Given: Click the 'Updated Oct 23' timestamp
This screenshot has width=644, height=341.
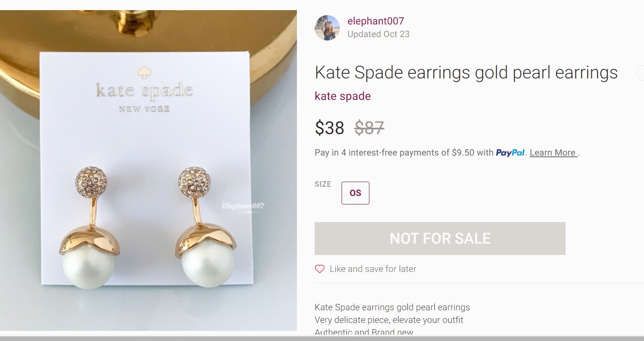Looking at the screenshot, I should [378, 34].
